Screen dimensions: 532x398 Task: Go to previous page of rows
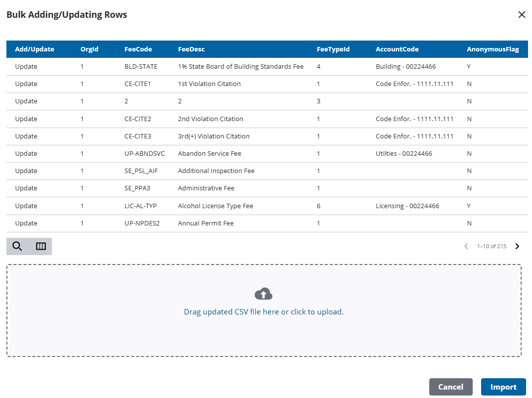pyautogui.click(x=466, y=246)
